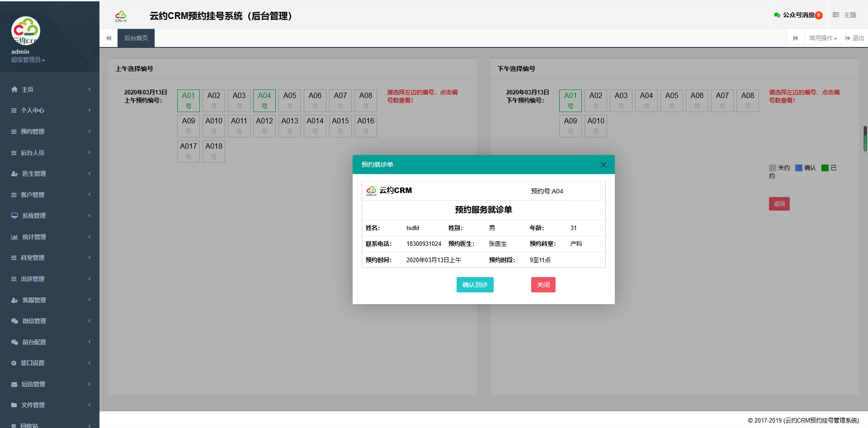Open the 客户管理 menu item
The image size is (868, 428).
tap(33, 195)
